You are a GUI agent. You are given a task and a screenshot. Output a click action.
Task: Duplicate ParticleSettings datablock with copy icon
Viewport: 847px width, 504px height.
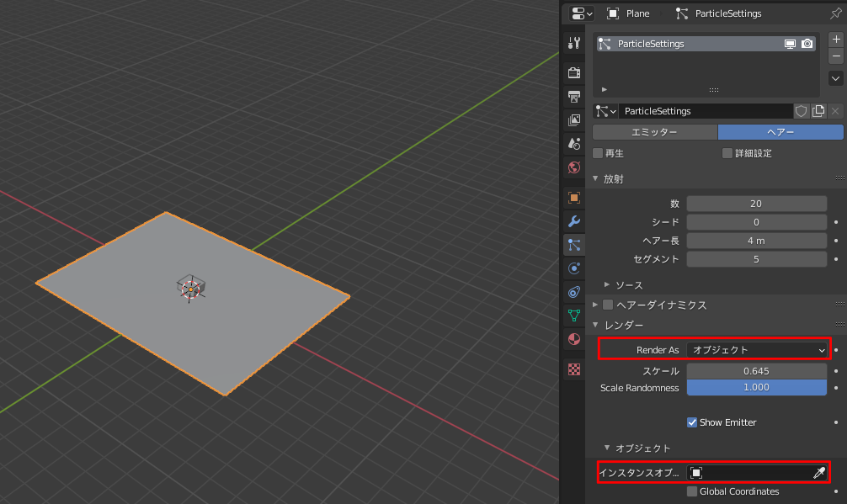tap(818, 111)
